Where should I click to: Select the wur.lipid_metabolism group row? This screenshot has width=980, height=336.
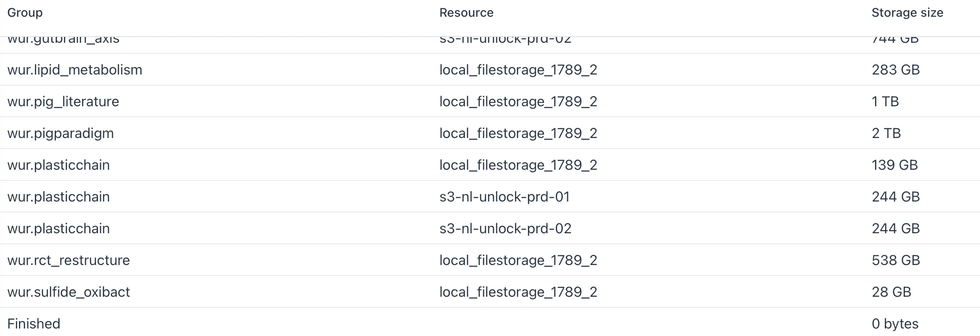[490, 70]
